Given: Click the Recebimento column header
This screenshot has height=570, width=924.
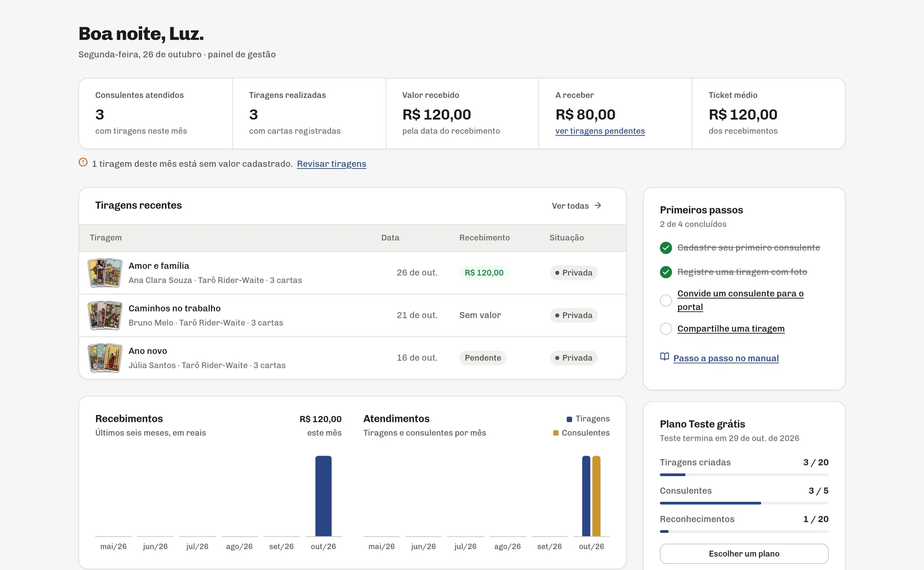Looking at the screenshot, I should point(485,238).
